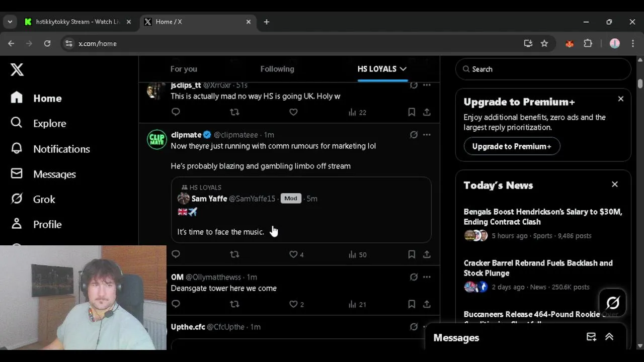Bookmark the clipmate post
Image resolution: width=644 pixels, height=362 pixels.
coord(412,254)
